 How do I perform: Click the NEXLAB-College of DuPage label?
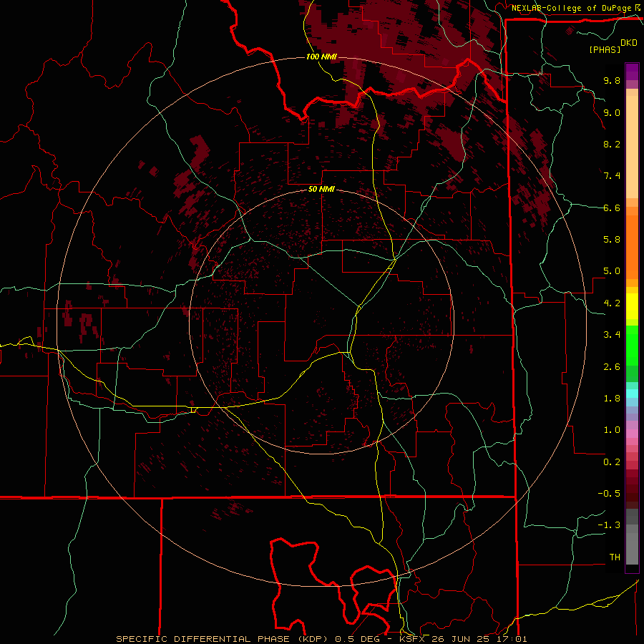click(571, 8)
